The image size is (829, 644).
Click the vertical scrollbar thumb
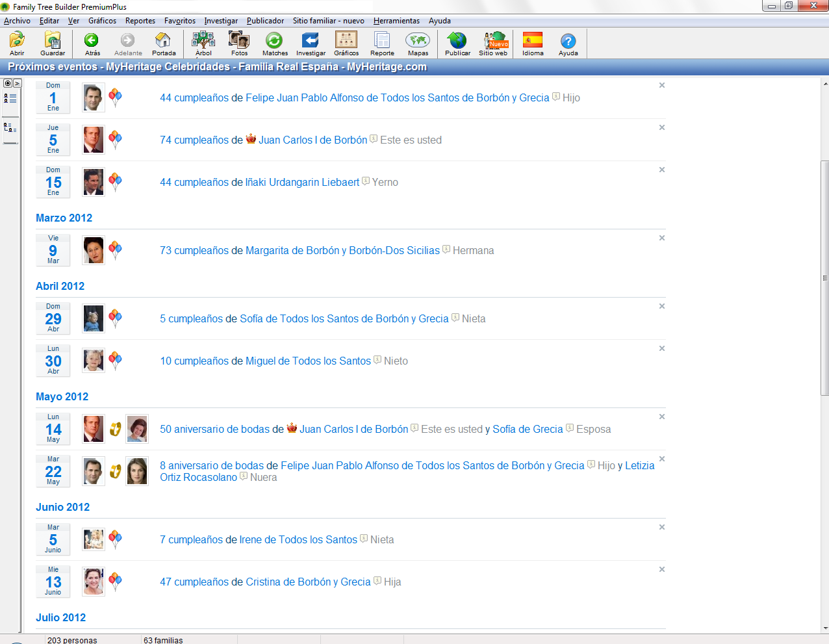tap(825, 278)
